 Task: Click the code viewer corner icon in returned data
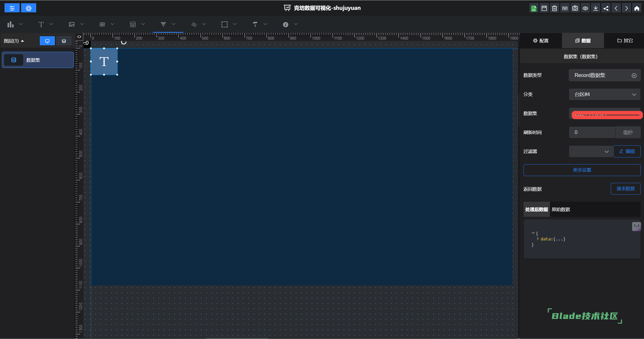point(636,226)
